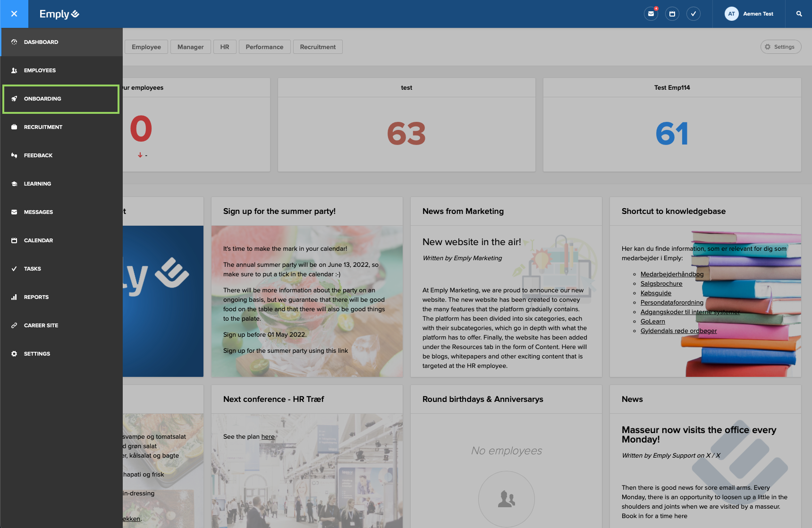Screen dimensions: 812x528
Task: Open the Feedback section in sidebar
Action: pyautogui.click(x=38, y=155)
